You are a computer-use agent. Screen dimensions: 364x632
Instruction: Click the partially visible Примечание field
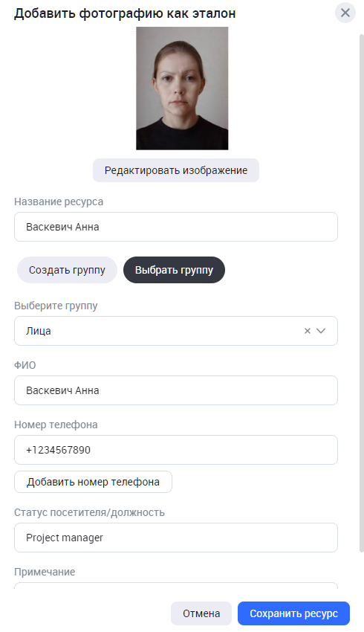tap(176, 586)
